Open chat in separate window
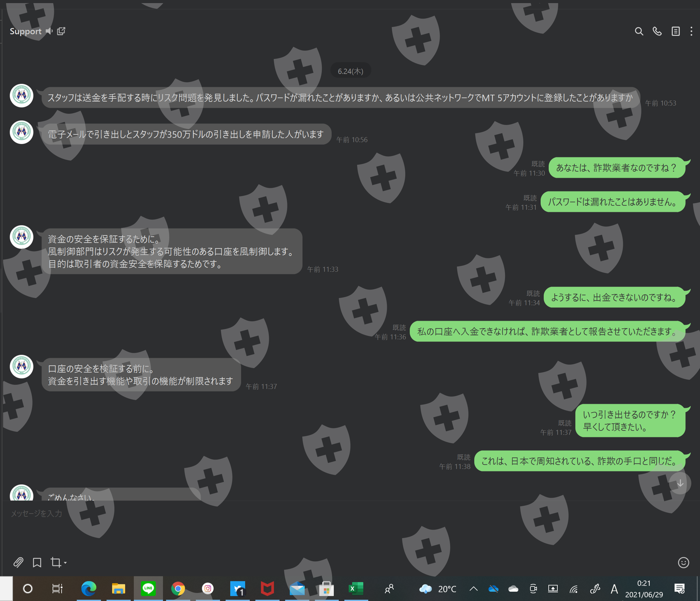Viewport: 700px width, 601px height. pos(61,31)
